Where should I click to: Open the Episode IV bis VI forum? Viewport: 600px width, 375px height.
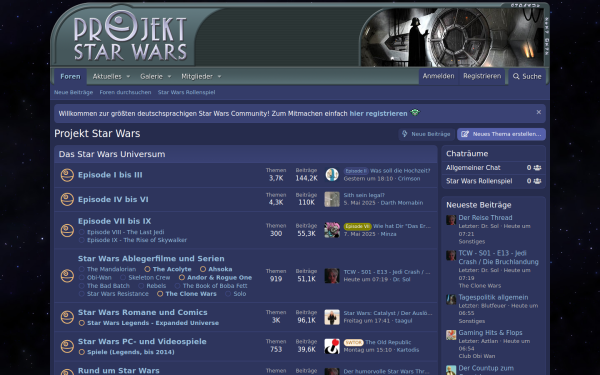(113, 199)
